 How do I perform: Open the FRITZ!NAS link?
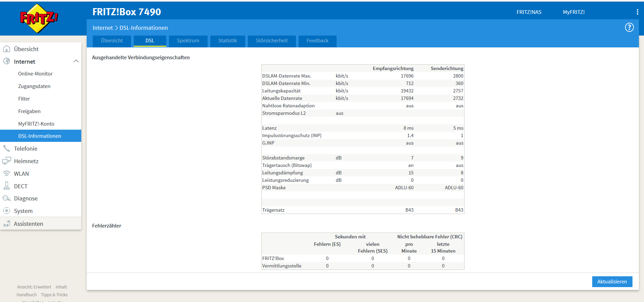click(x=529, y=12)
